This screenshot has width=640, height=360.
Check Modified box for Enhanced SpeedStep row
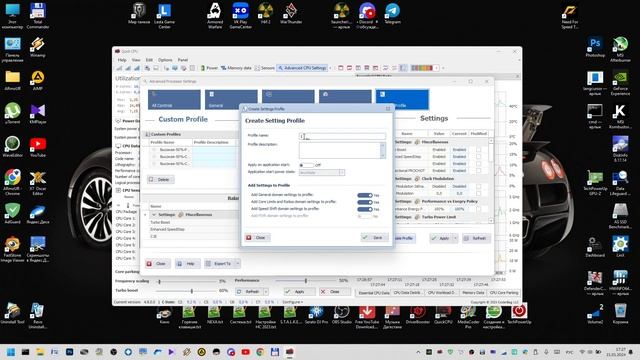478,157
